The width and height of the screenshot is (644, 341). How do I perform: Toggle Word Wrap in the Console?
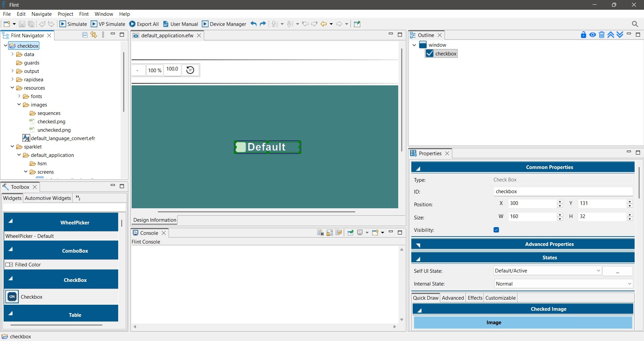pos(339,232)
